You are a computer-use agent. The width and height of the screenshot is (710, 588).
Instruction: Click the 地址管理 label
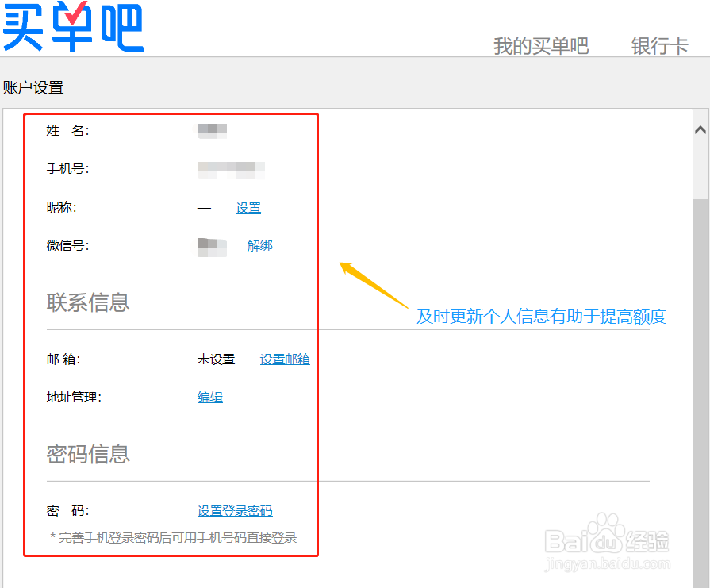[x=74, y=398]
